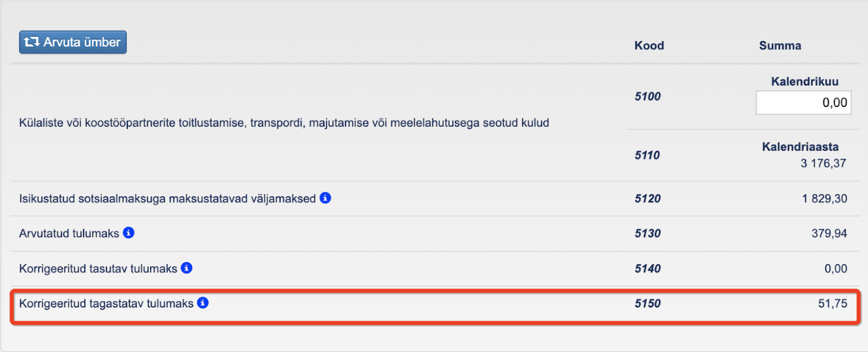Open info icon beside Isikustatud sotsiaalmaksuga väljamaksed

point(325,198)
